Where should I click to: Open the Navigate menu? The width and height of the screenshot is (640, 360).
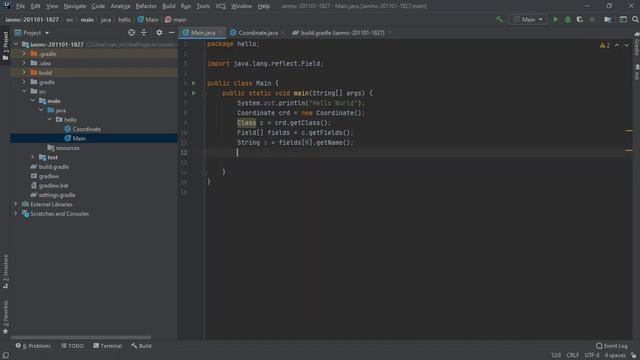(75, 6)
